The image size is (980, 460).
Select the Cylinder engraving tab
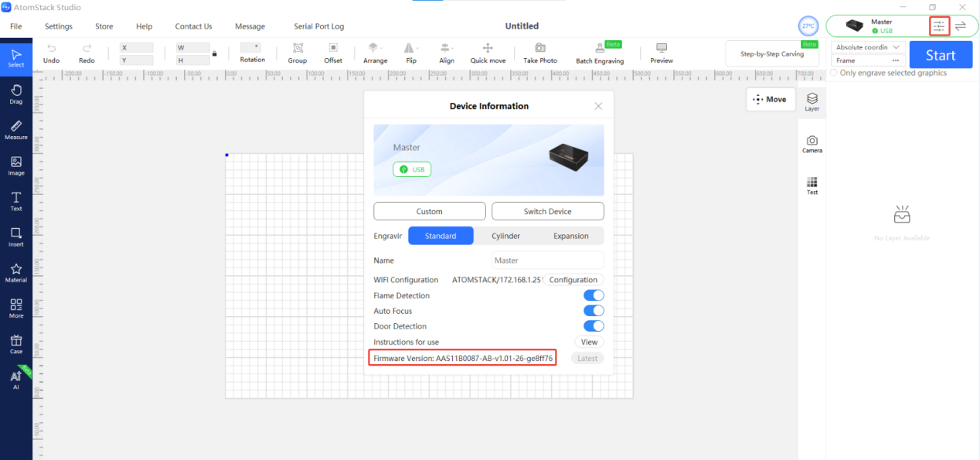(506, 236)
